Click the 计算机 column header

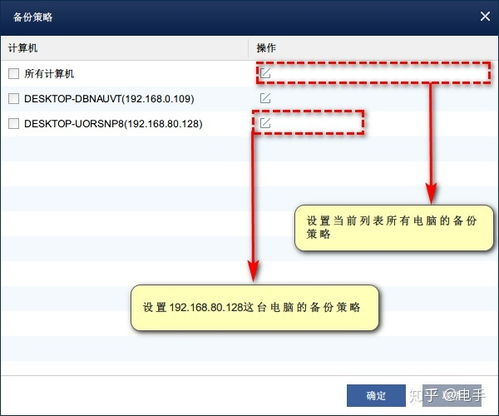23,48
